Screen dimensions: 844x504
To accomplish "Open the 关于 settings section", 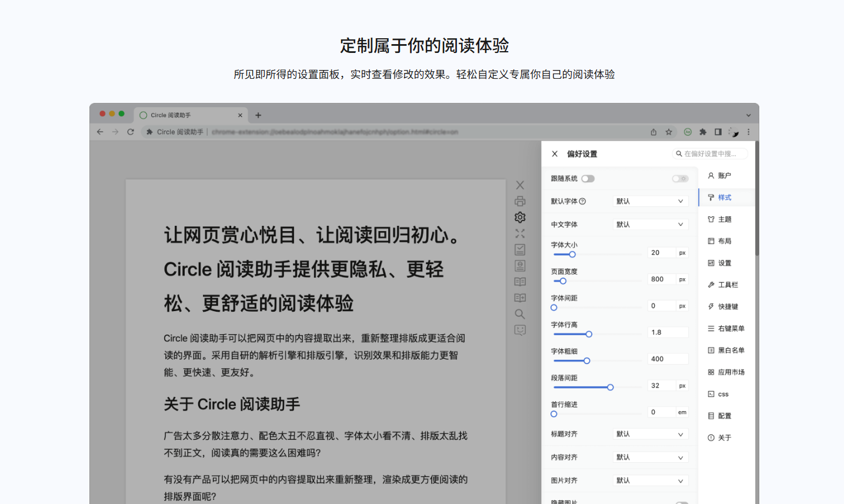I will (x=727, y=438).
